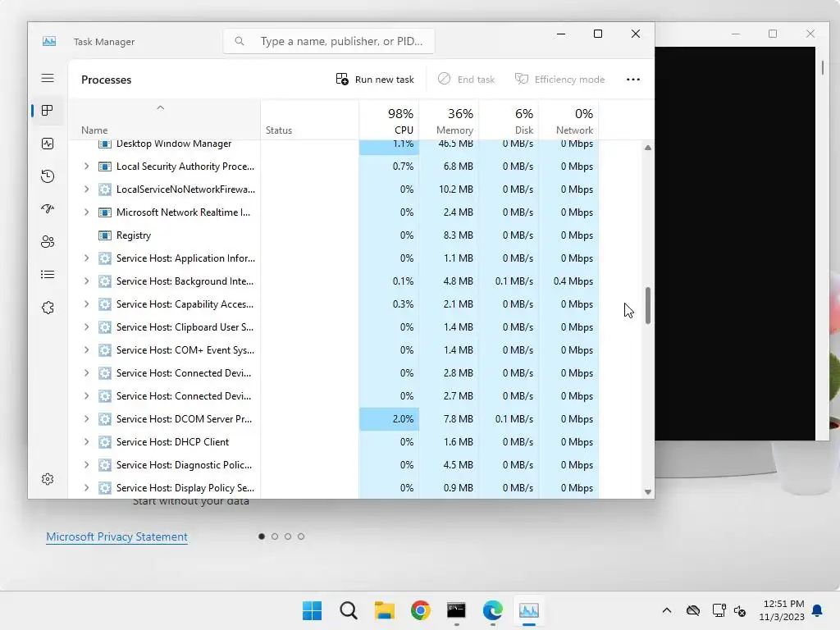The height and width of the screenshot is (630, 840).
Task: Open the notification bell in system tray
Action: (818, 610)
